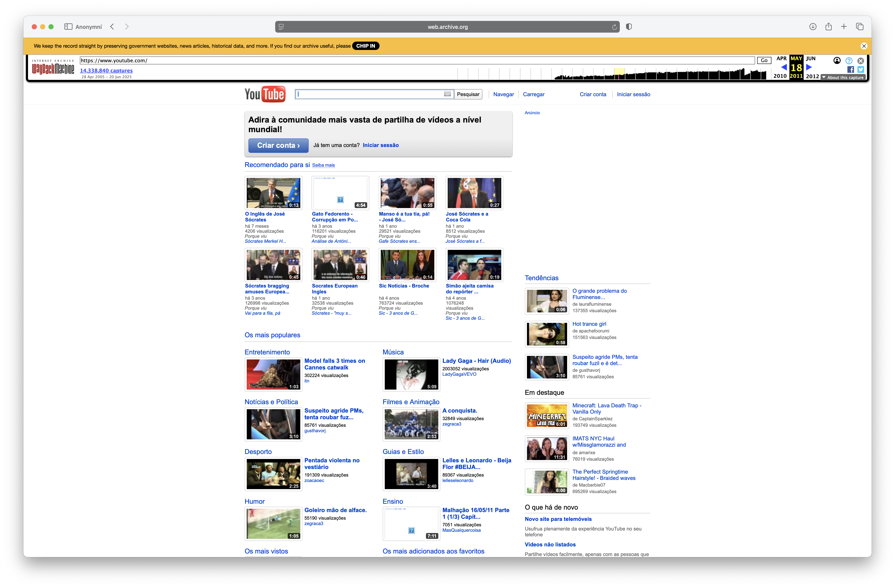Reload page using address bar refresh icon
The image size is (895, 588).
(614, 27)
